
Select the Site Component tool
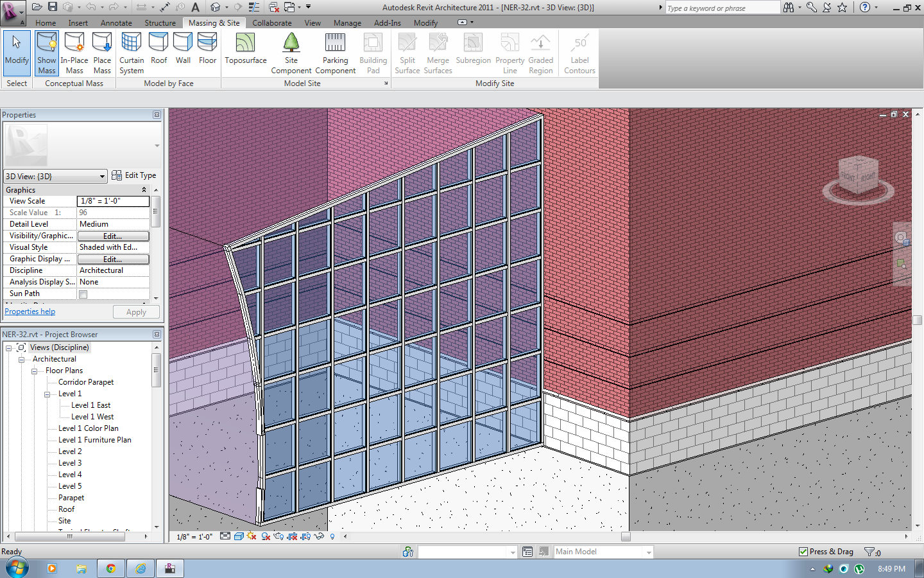pos(291,51)
